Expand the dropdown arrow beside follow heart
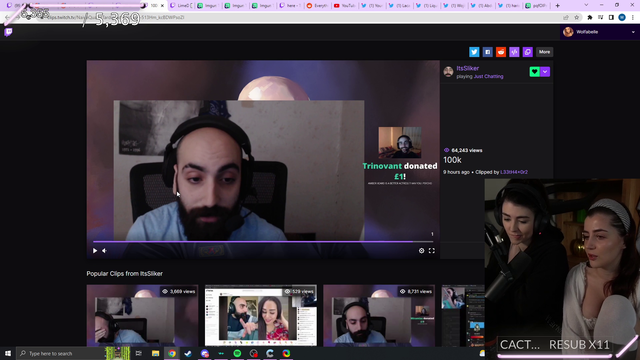This screenshot has width=640, height=360. click(545, 71)
